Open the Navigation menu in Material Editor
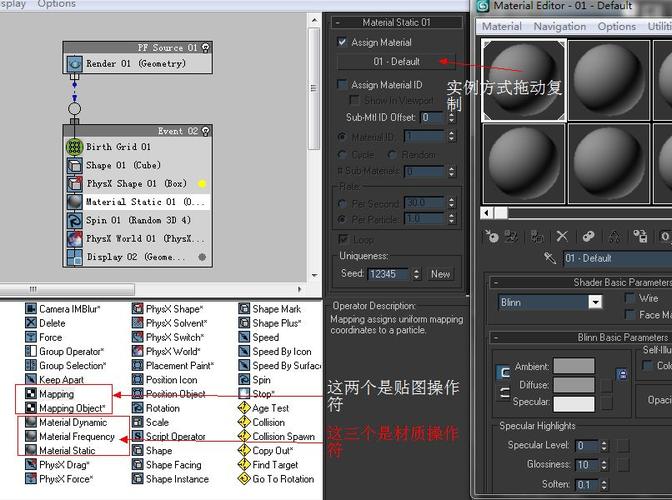The image size is (672, 500). 559,27
